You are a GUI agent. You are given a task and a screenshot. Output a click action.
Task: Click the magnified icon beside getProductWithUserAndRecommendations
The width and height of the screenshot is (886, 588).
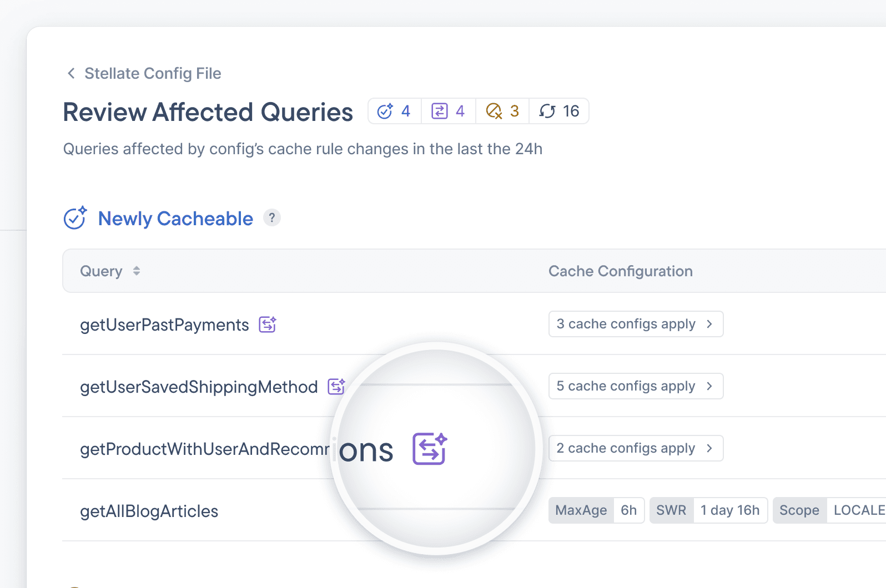[x=430, y=449]
